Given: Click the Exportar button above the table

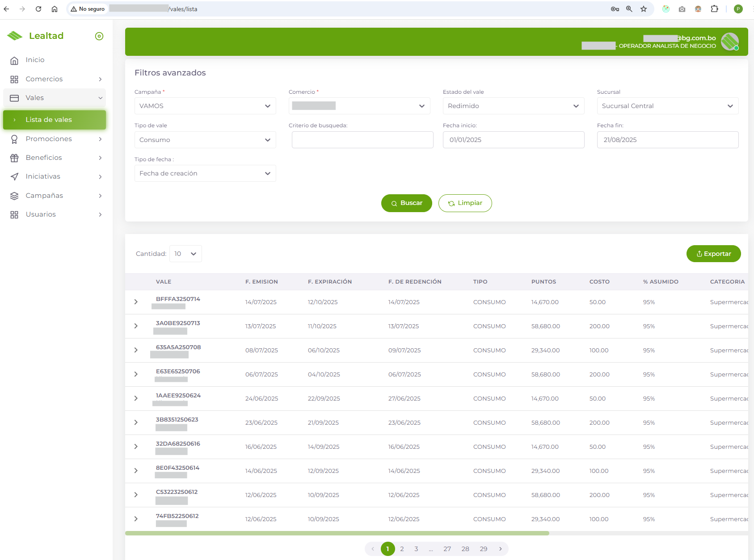Looking at the screenshot, I should 713,253.
